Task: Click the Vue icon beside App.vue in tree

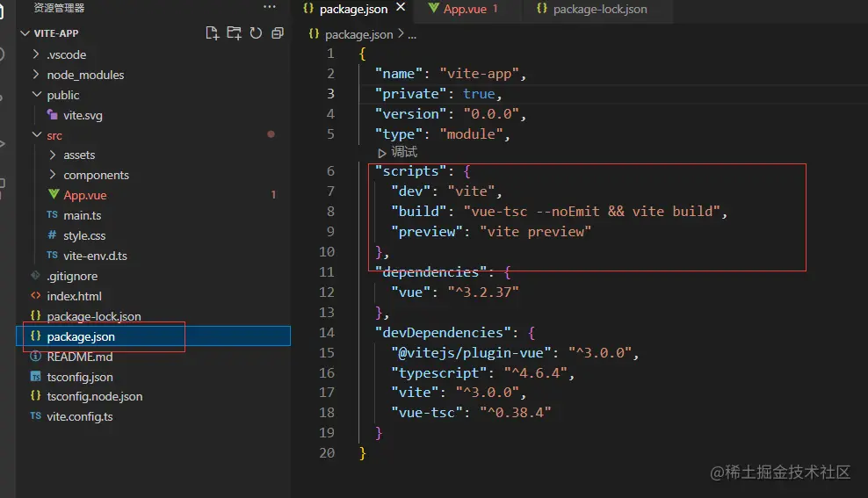Action: [x=53, y=194]
